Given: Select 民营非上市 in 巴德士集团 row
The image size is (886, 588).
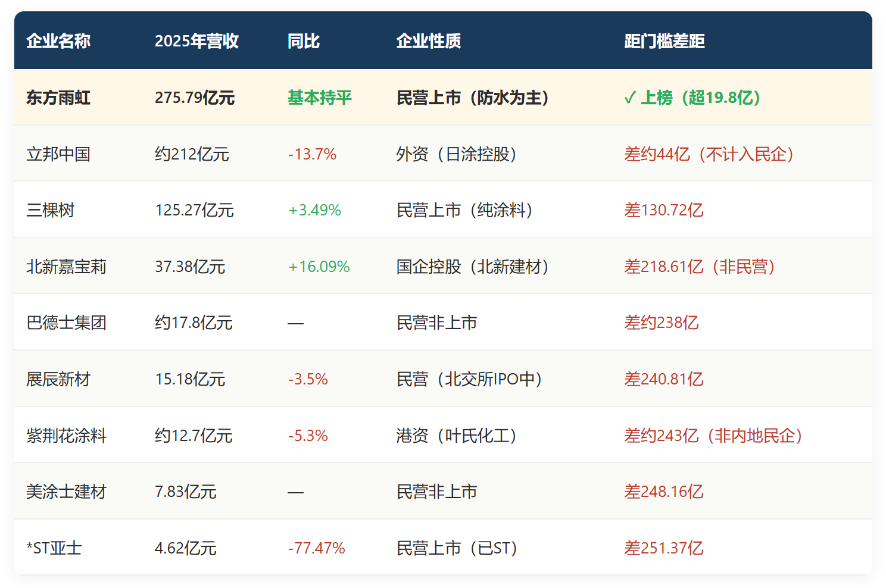Looking at the screenshot, I should [437, 323].
